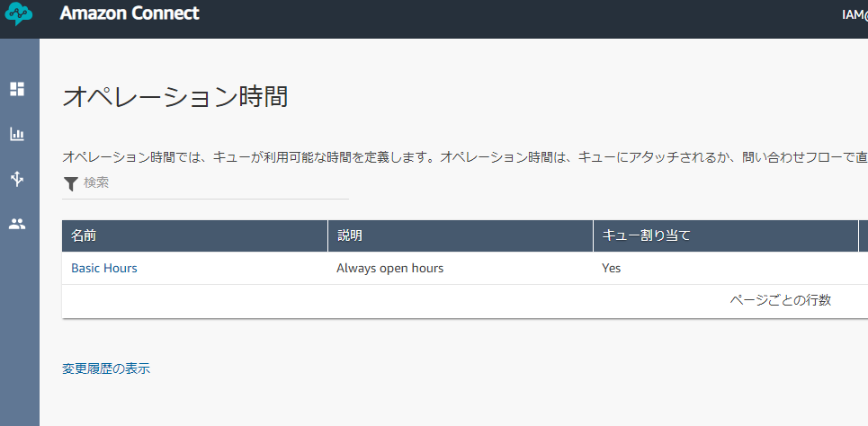
Task: Open the metrics bar chart sidebar icon
Action: coord(17,134)
